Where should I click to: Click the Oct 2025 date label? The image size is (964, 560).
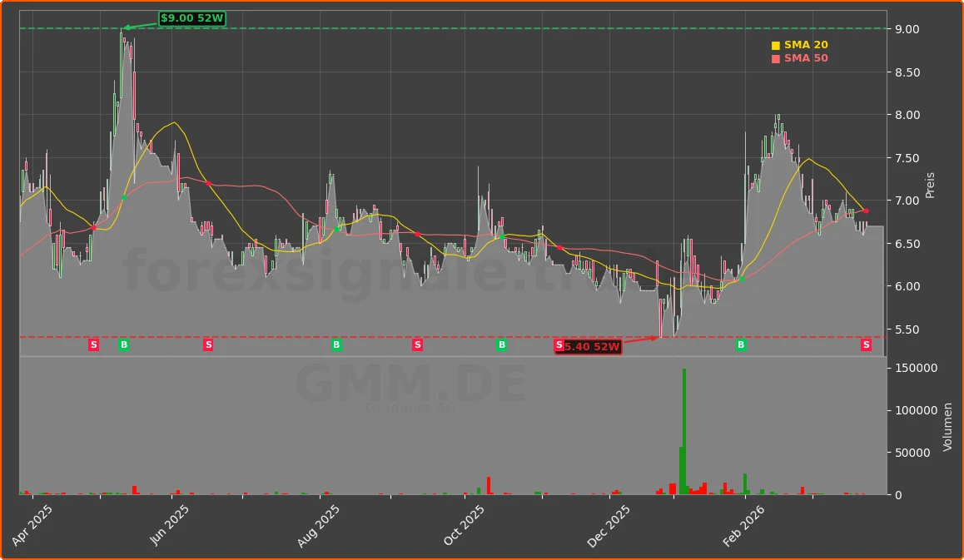[x=465, y=526]
